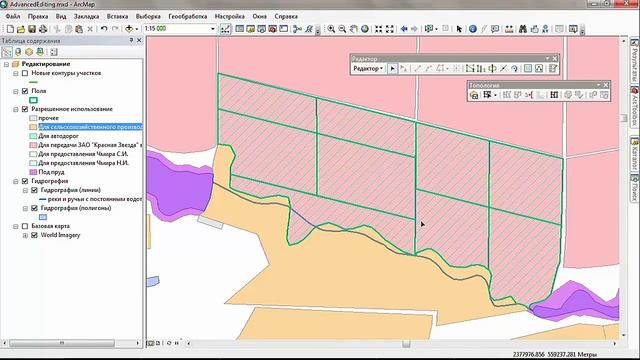Click 'Под пруд' purple color swatch
640x360 pixels.
(x=33, y=172)
